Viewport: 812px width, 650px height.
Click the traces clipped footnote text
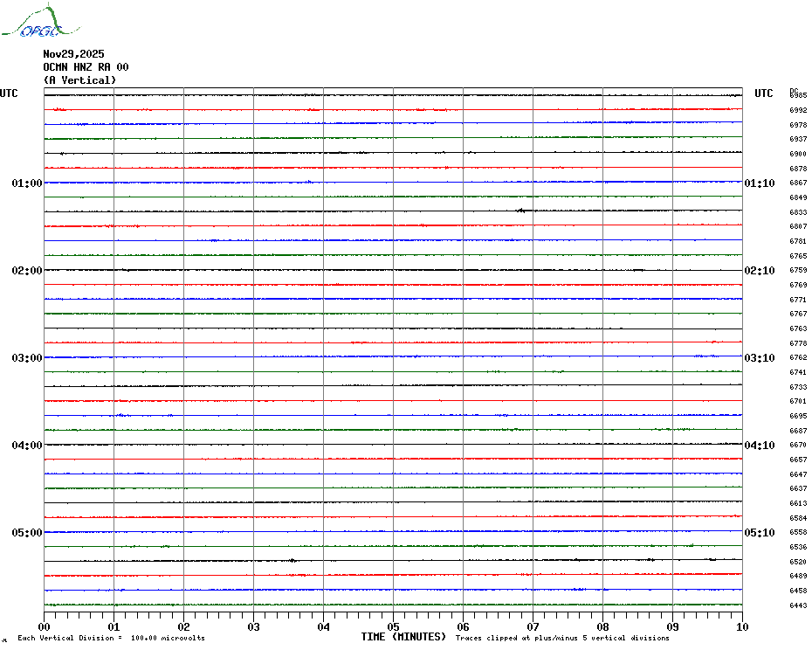pos(562,639)
